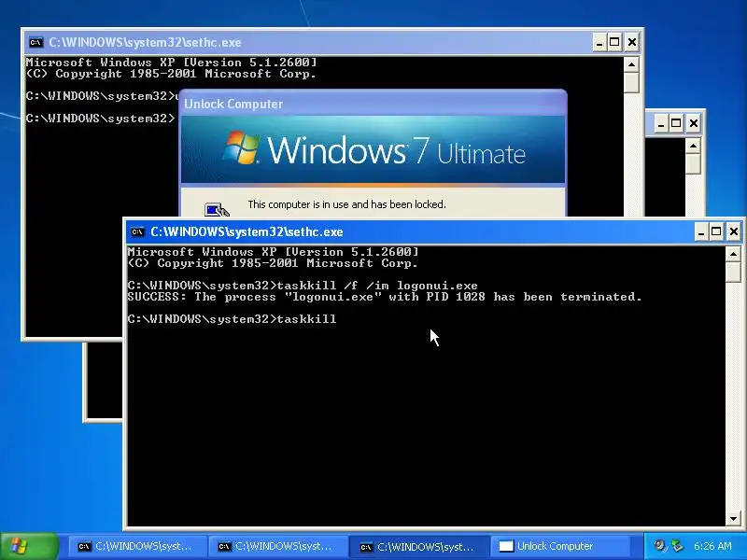Click the Microsoft Windows XP line in the back window
Image resolution: width=747 pixels, height=560 pixels.
[171, 63]
